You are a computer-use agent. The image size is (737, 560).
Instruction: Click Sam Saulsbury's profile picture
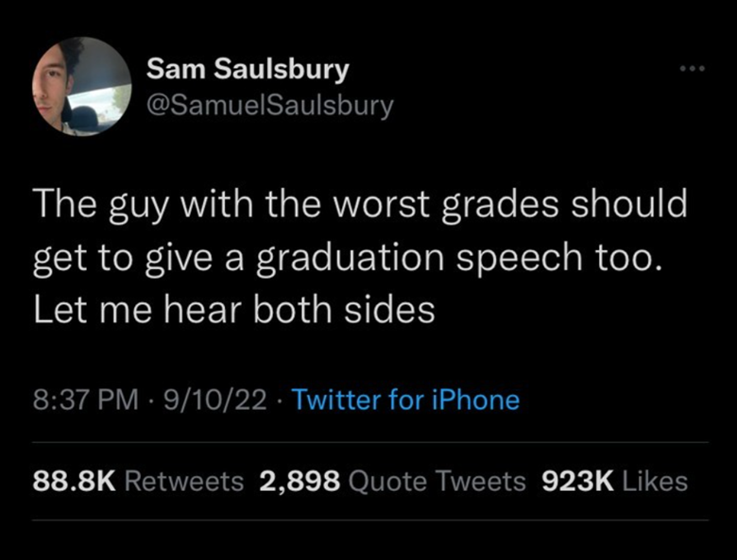pyautogui.click(x=81, y=86)
